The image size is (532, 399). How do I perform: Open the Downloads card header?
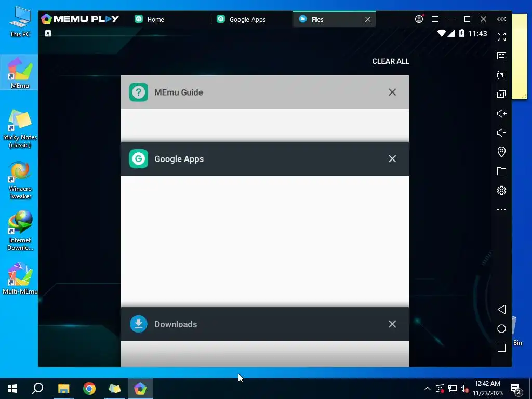point(264,324)
